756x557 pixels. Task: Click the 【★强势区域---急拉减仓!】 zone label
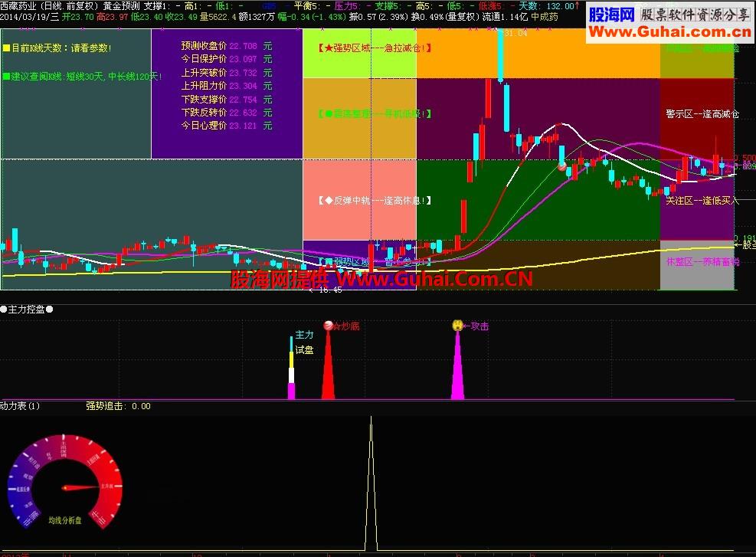(x=374, y=48)
